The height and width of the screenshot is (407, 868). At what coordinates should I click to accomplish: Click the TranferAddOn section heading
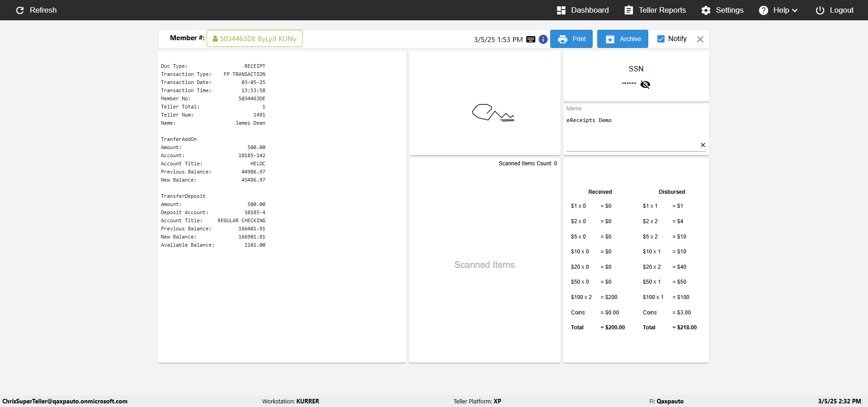tap(179, 139)
